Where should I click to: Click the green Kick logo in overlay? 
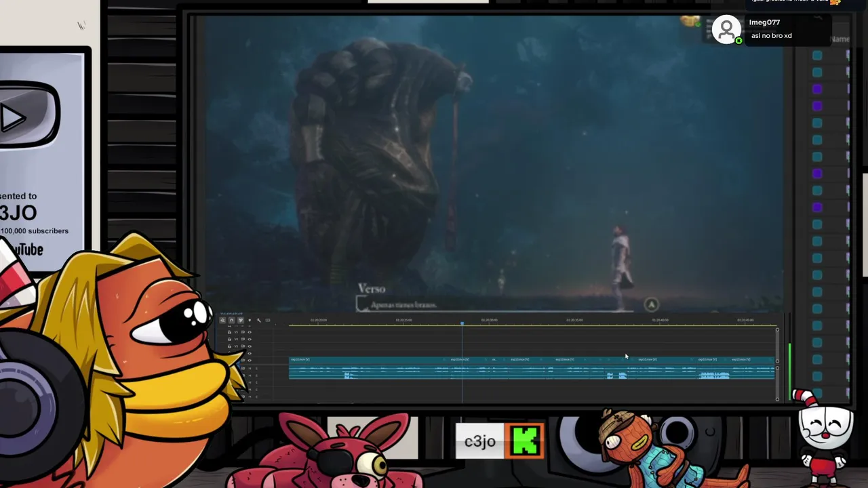coord(526,441)
